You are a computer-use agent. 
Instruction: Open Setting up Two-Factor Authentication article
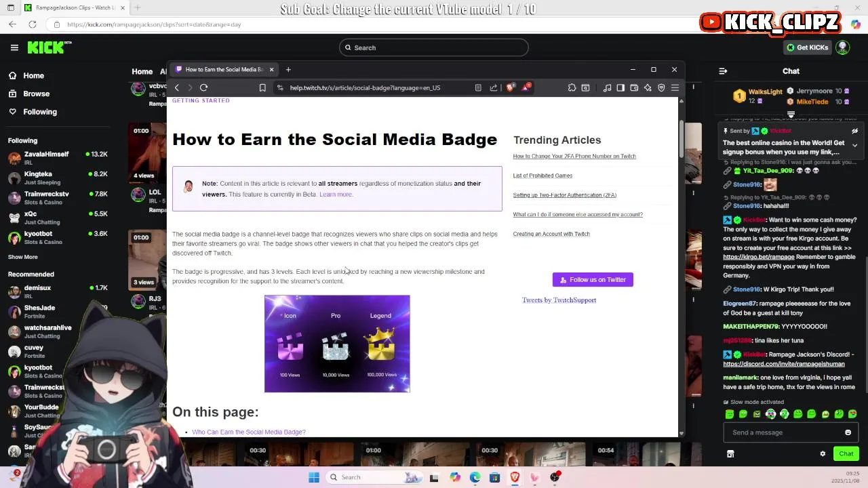pyautogui.click(x=564, y=195)
